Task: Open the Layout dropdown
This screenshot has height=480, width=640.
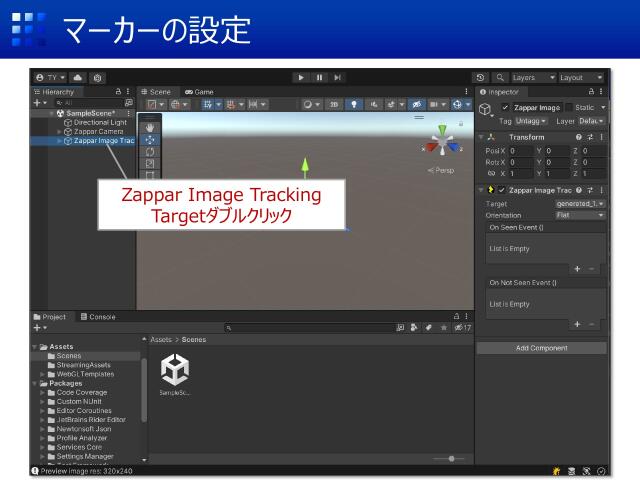Action: pyautogui.click(x=580, y=77)
